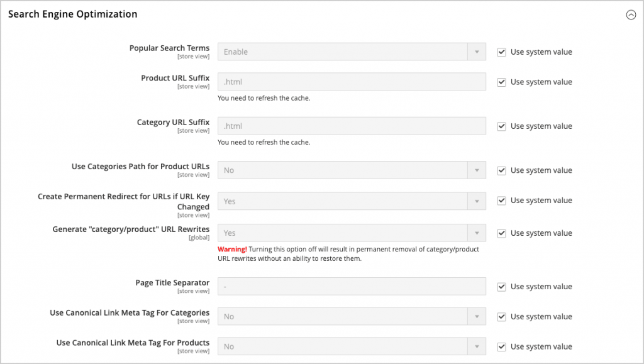This screenshot has height=364, width=644.
Task: Uncheck Use system value for Popular Search Terms
Action: tap(501, 52)
